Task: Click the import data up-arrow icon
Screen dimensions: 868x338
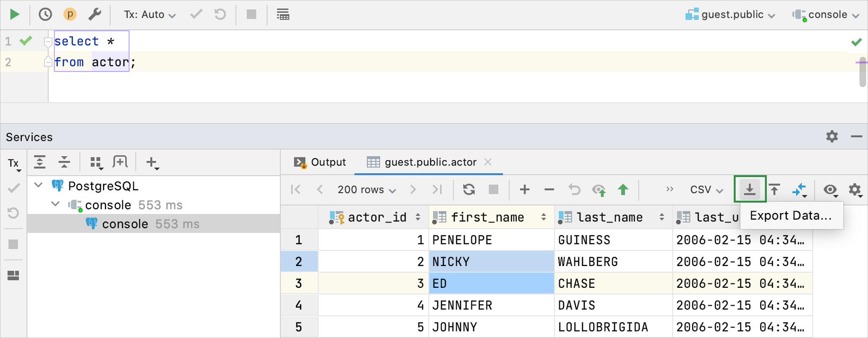Action: [x=774, y=189]
